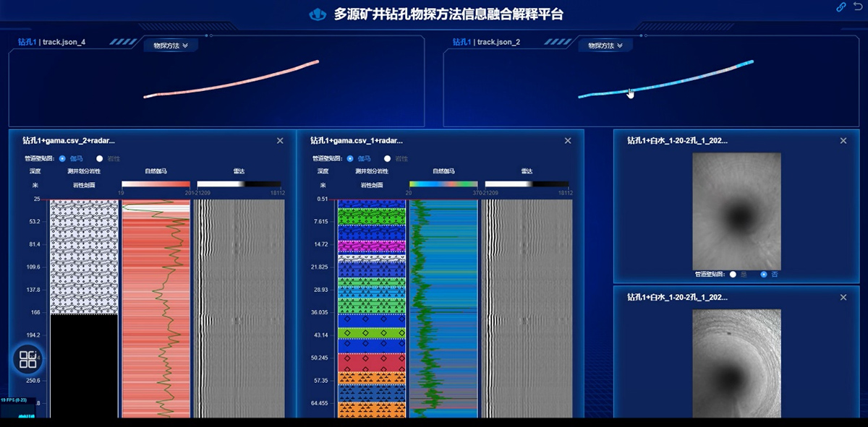Expand 物探方法 dropdown for track.json_2

605,46
